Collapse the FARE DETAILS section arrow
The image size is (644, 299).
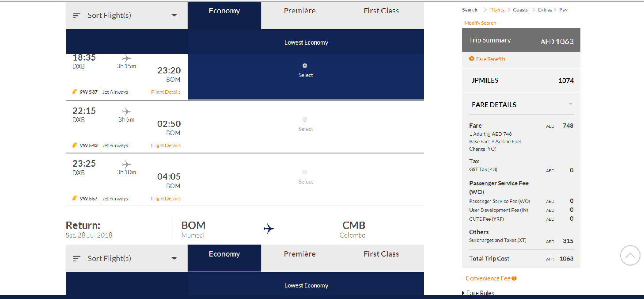(570, 104)
